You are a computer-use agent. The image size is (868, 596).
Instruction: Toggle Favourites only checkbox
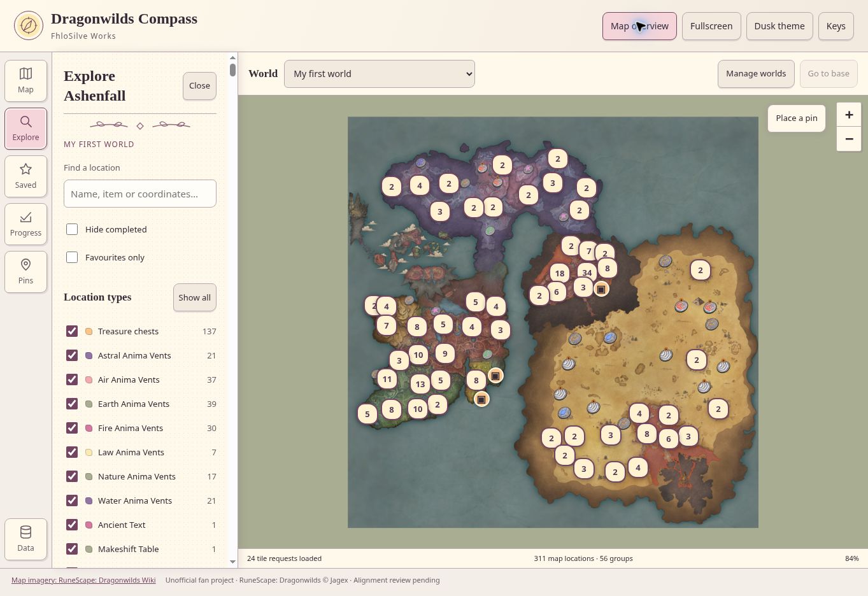[x=72, y=257]
